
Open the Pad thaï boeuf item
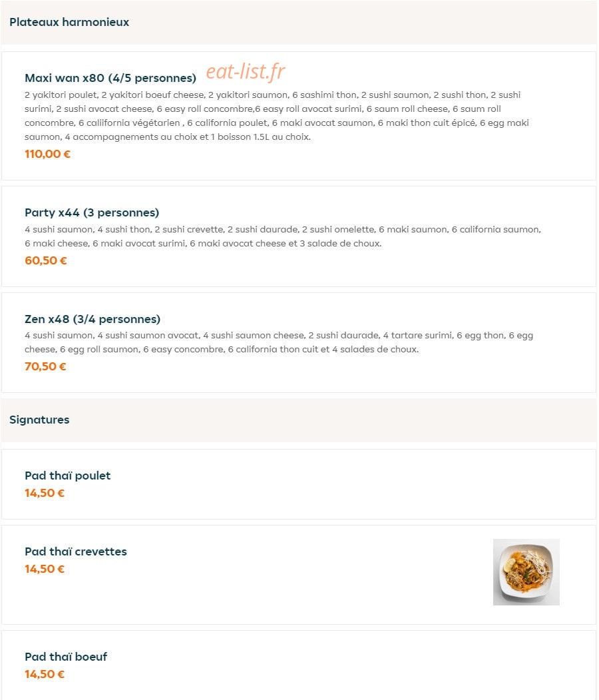(66, 657)
